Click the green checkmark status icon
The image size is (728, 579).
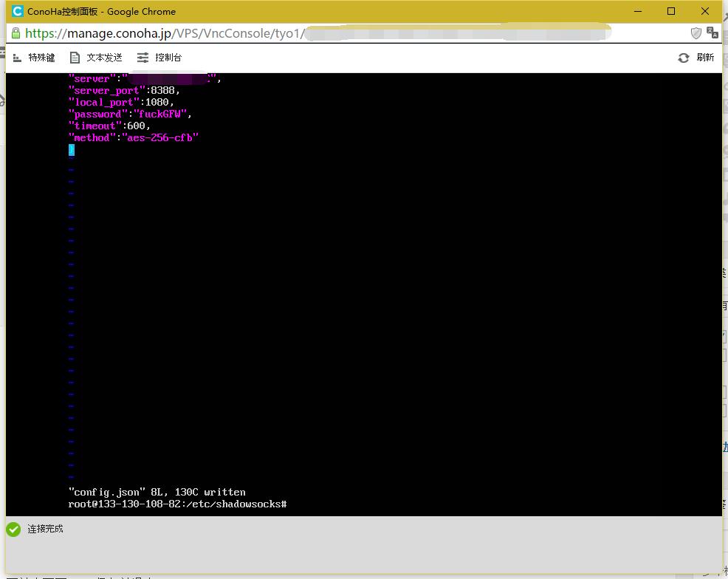(13, 530)
